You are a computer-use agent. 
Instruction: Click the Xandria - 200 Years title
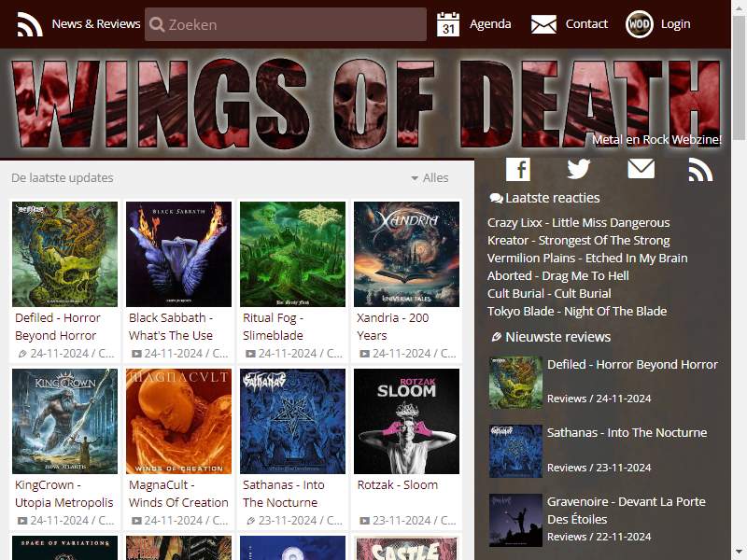point(392,327)
